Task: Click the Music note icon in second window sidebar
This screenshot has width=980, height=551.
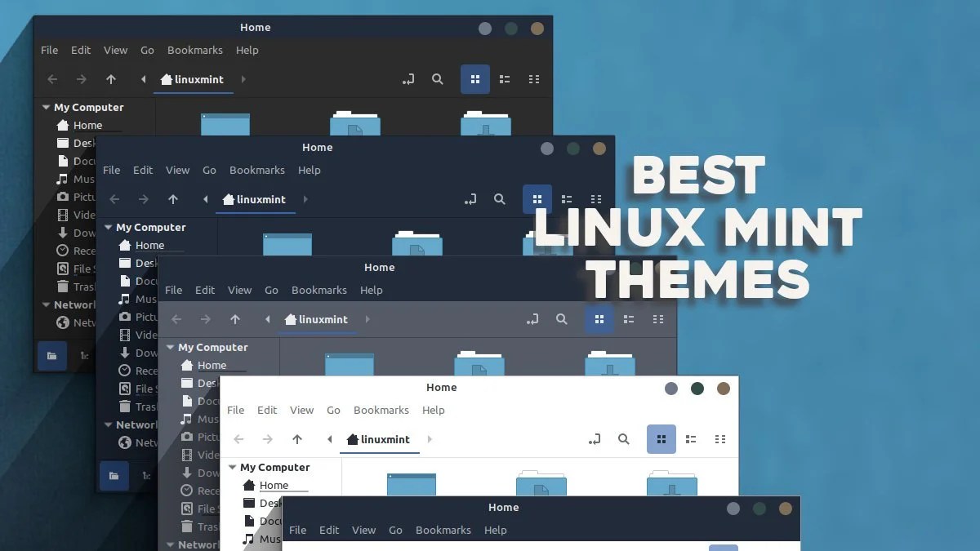Action: [125, 299]
